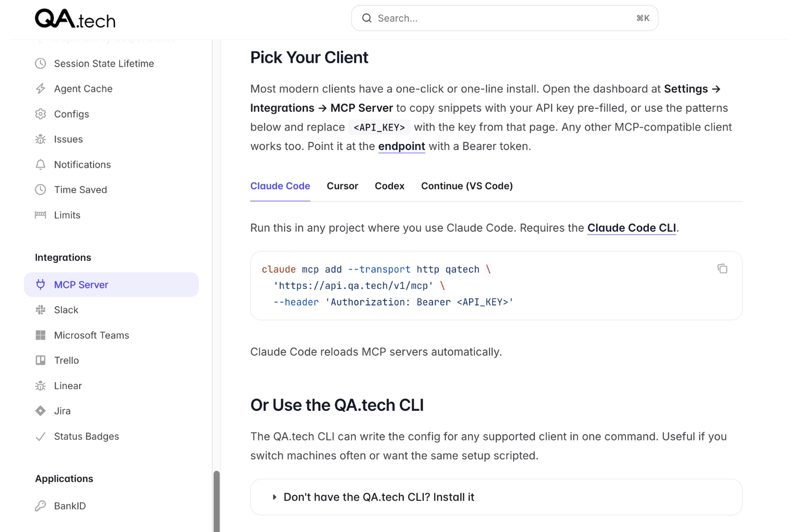
Task: Open the Slack integration page
Action: [x=66, y=310]
